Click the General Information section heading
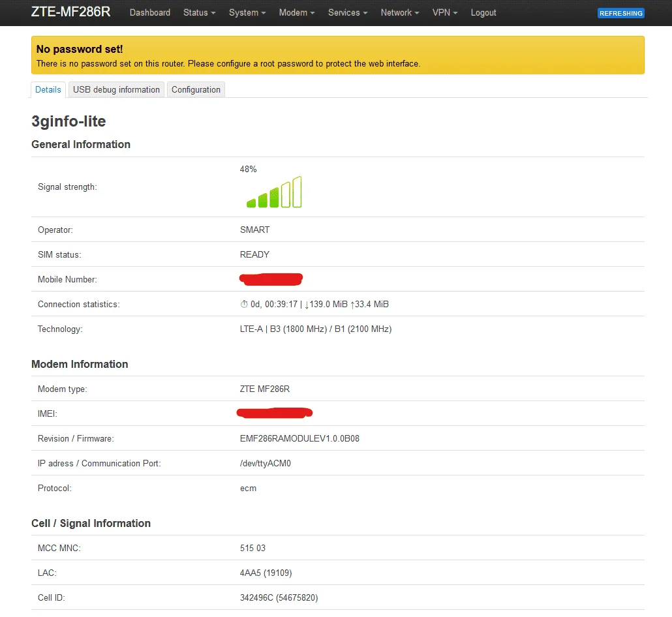Viewport: 672px width, 617px height. tap(80, 144)
